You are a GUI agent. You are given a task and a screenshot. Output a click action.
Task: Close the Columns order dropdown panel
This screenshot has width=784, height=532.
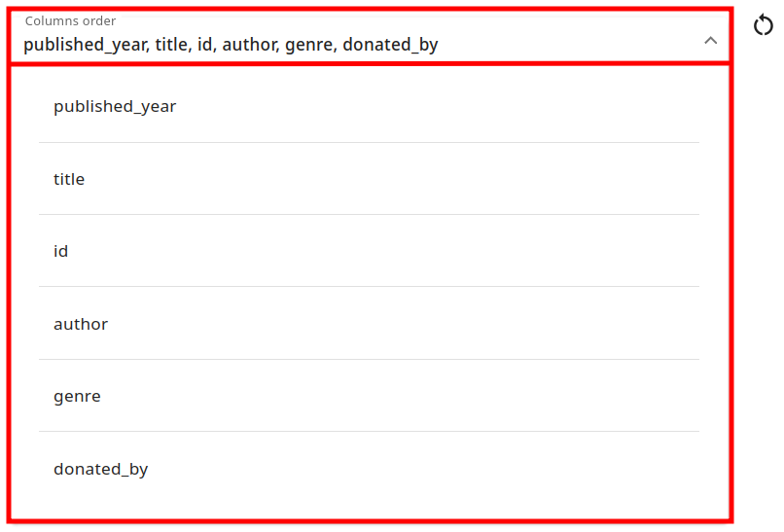click(x=710, y=41)
